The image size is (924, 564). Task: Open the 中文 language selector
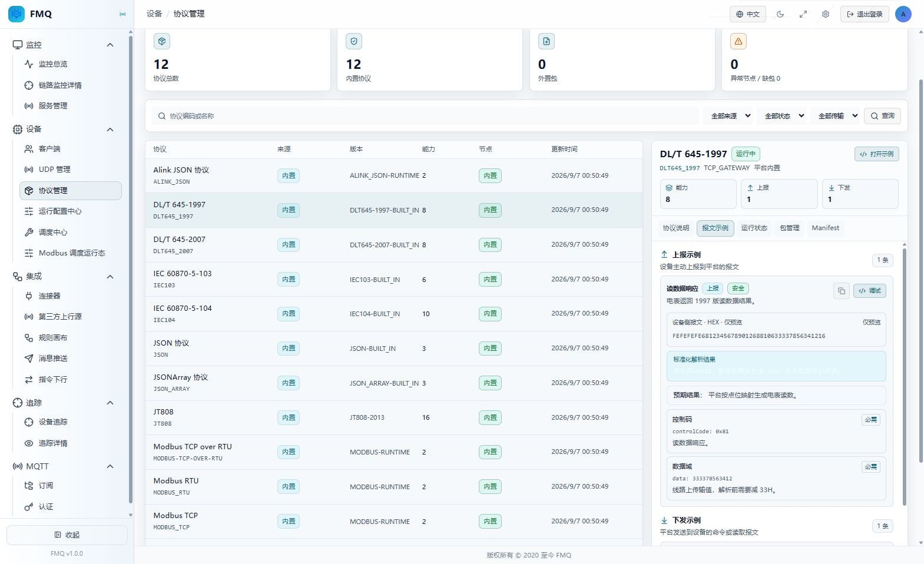pyautogui.click(x=748, y=14)
